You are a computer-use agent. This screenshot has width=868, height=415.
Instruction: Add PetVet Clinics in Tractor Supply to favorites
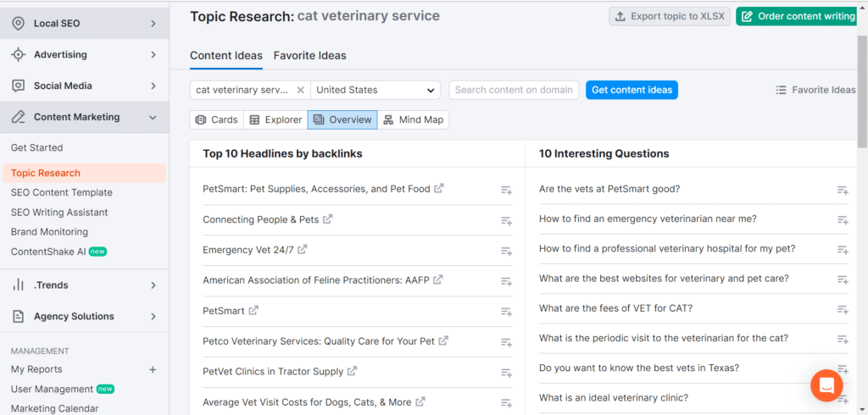click(x=507, y=373)
